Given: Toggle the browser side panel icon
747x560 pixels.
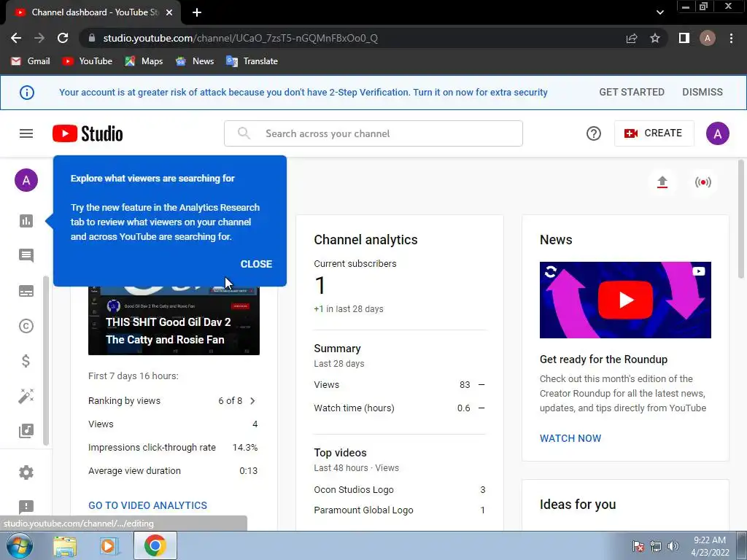Looking at the screenshot, I should 684,38.
